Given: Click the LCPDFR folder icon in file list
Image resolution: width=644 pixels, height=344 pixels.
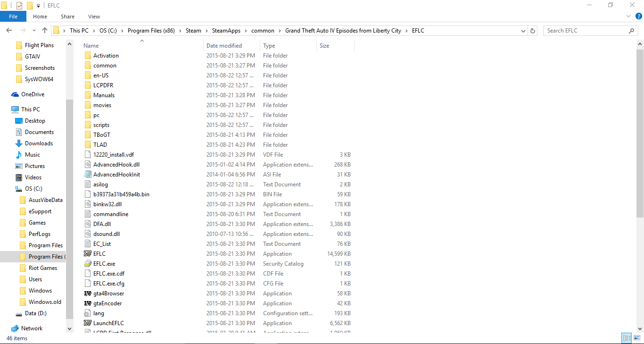Looking at the screenshot, I should pos(88,85).
